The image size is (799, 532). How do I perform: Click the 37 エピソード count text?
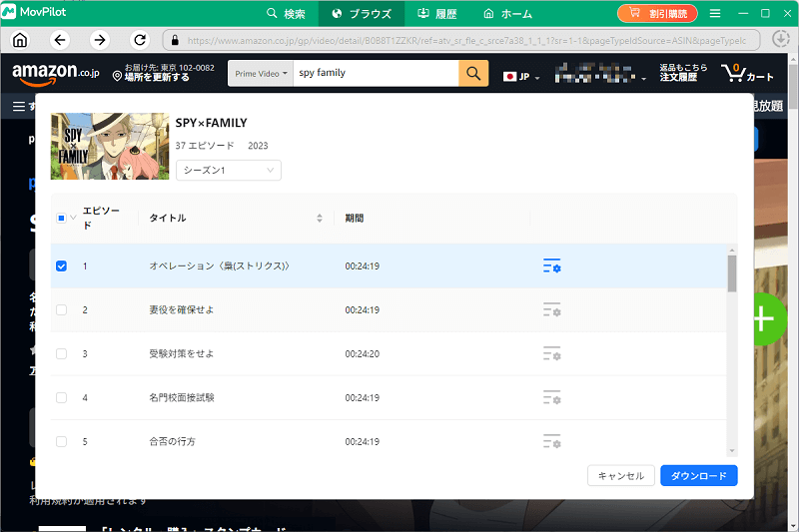coord(205,146)
